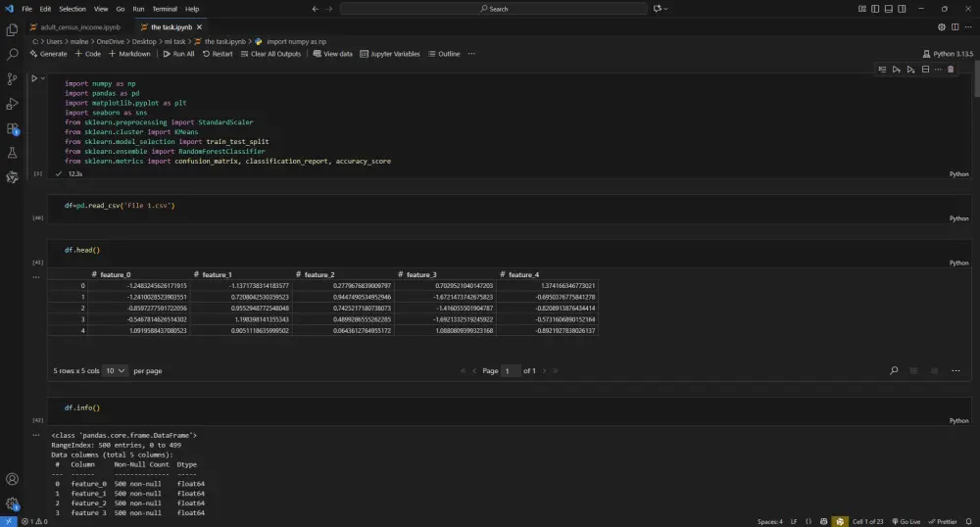Open data table more options ellipsis
Image resolution: width=980 pixels, height=527 pixels.
point(955,370)
